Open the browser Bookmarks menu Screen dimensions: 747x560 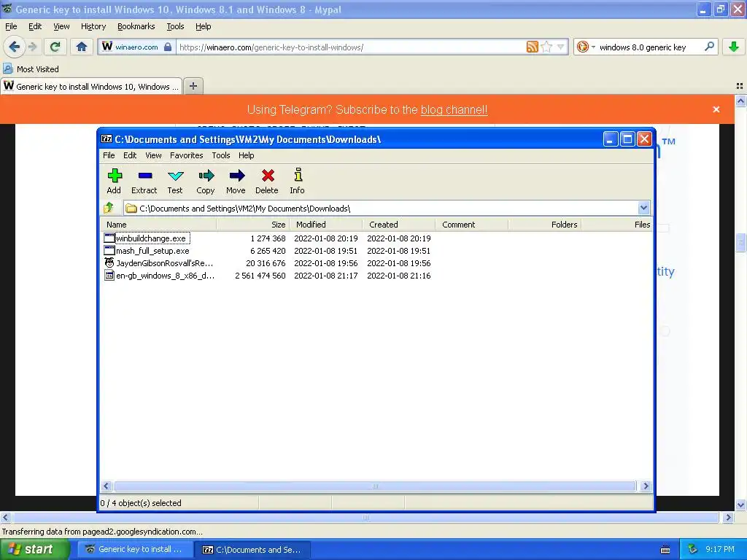coord(136,26)
